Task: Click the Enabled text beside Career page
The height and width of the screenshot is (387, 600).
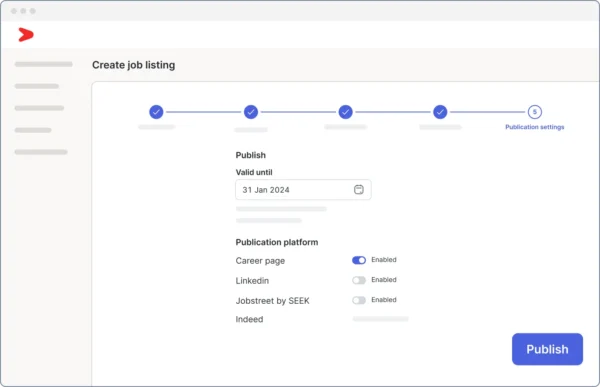Action: coord(384,260)
